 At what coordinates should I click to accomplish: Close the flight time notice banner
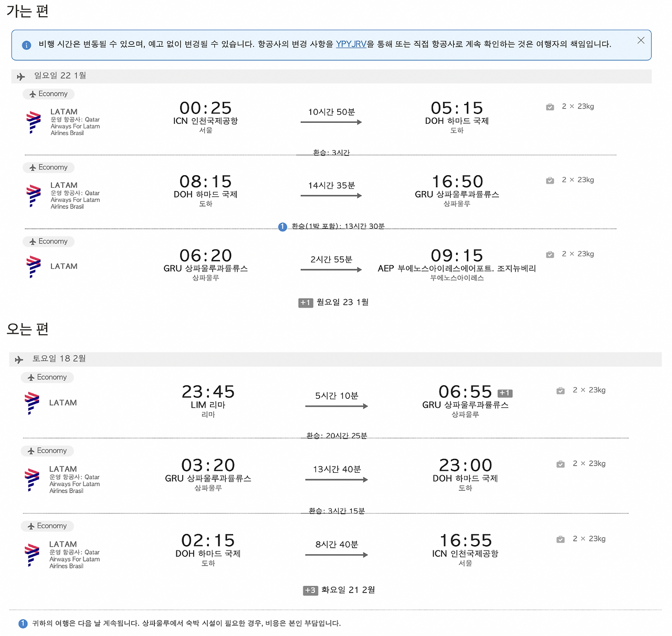coord(640,40)
